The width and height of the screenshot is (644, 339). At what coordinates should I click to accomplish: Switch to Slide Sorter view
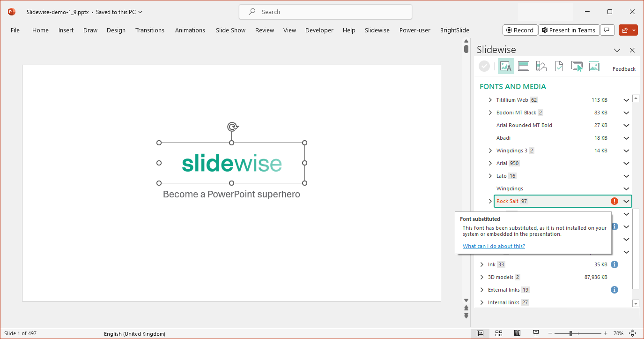click(498, 333)
